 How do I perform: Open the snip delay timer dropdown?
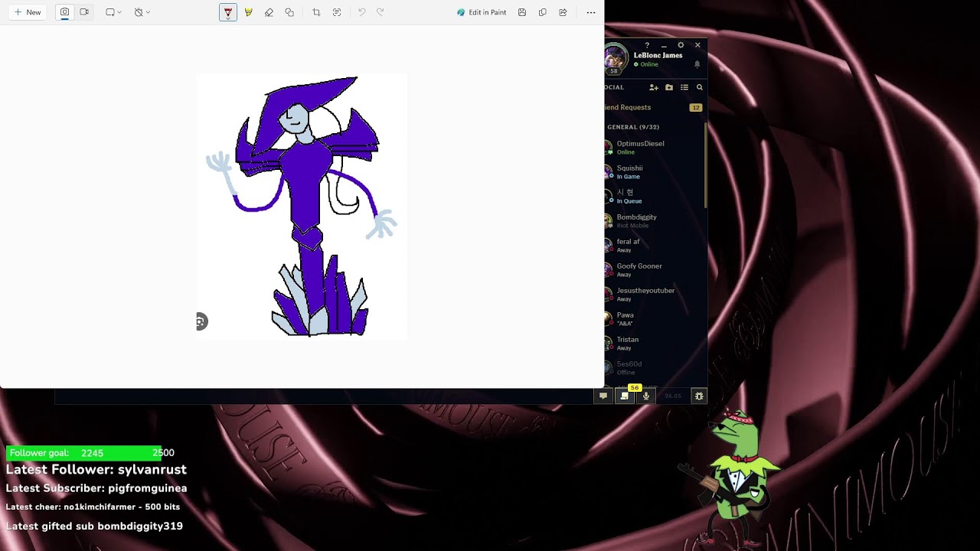142,12
